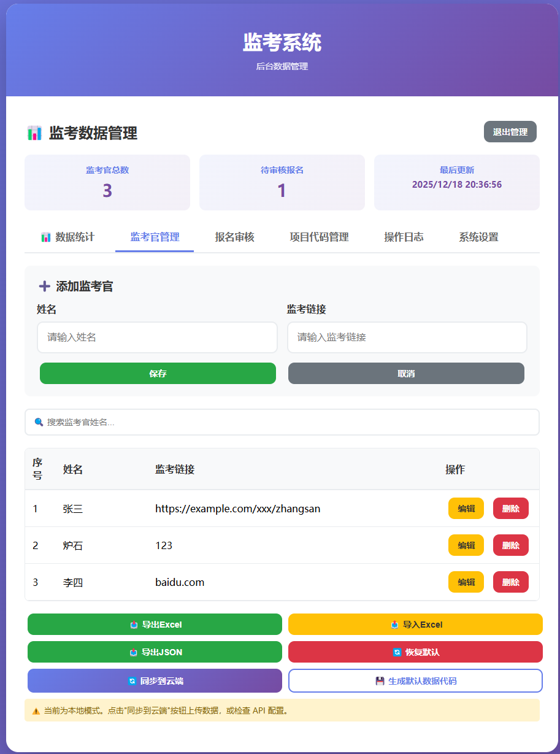The width and height of the screenshot is (560, 754).
Task: Click the yellow 导入Excel button
Action: click(415, 624)
